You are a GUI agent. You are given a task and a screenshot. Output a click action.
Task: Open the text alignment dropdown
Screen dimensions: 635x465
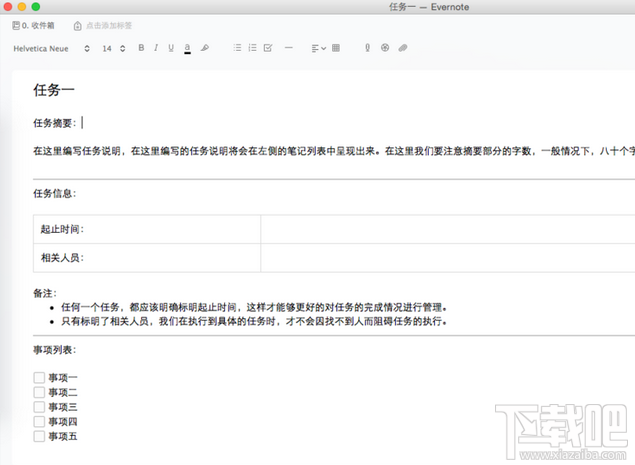click(x=319, y=48)
